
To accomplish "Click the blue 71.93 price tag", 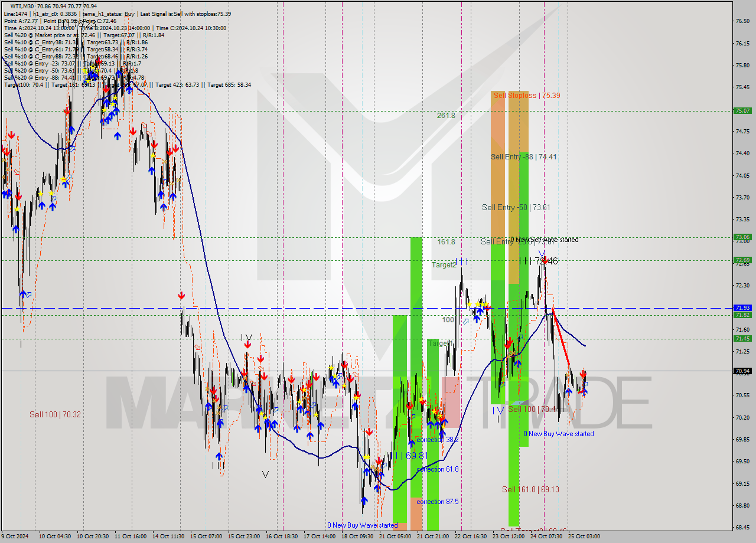I will pos(742,308).
